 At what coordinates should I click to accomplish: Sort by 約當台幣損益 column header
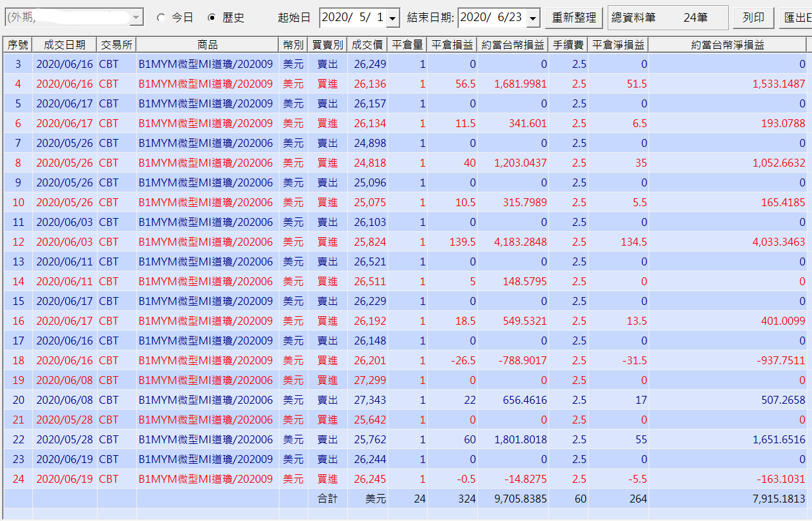513,45
